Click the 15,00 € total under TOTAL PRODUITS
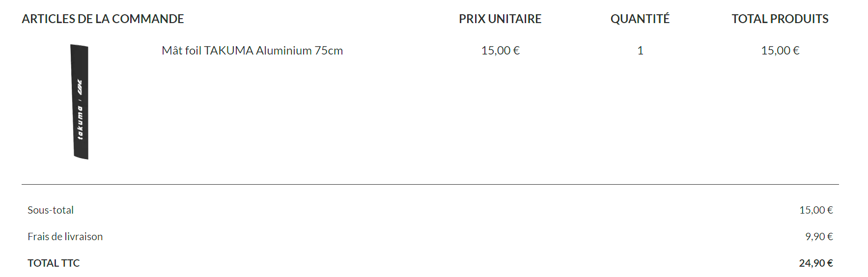868x277 pixels. pos(780,51)
